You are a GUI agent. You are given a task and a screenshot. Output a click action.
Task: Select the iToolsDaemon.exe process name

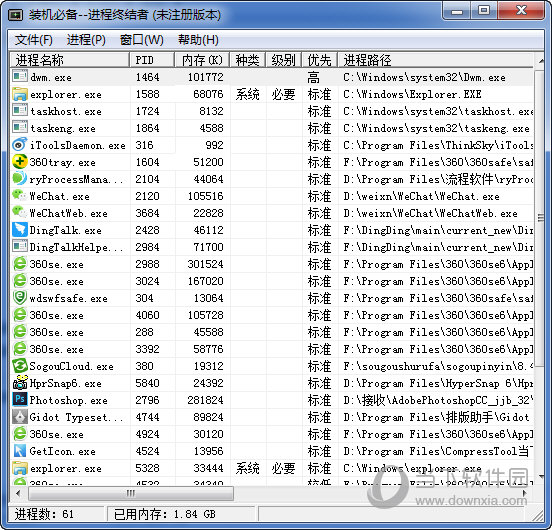[x=77, y=145]
